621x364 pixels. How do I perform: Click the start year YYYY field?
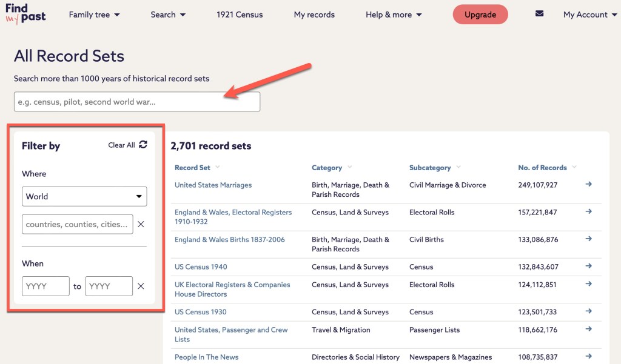click(x=45, y=286)
